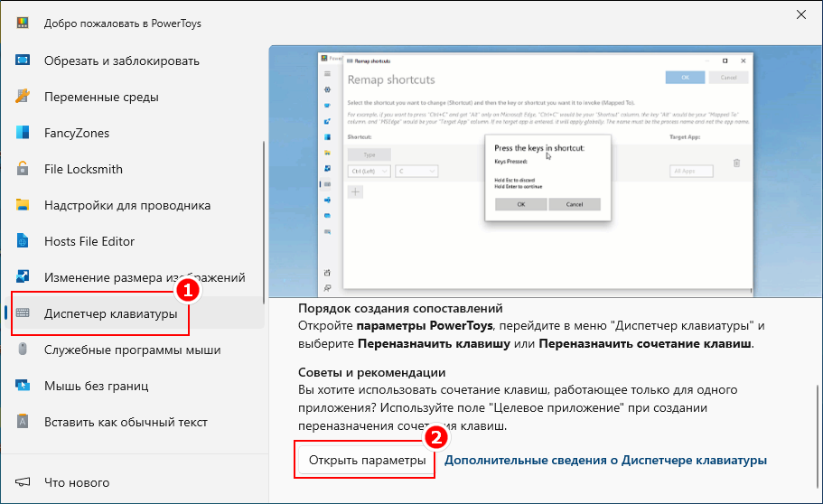Click the Remap shortcuts preview image

(x=546, y=171)
